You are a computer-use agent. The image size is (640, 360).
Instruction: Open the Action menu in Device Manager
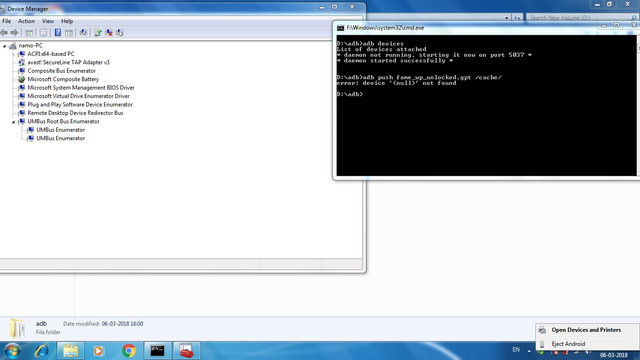[x=26, y=21]
